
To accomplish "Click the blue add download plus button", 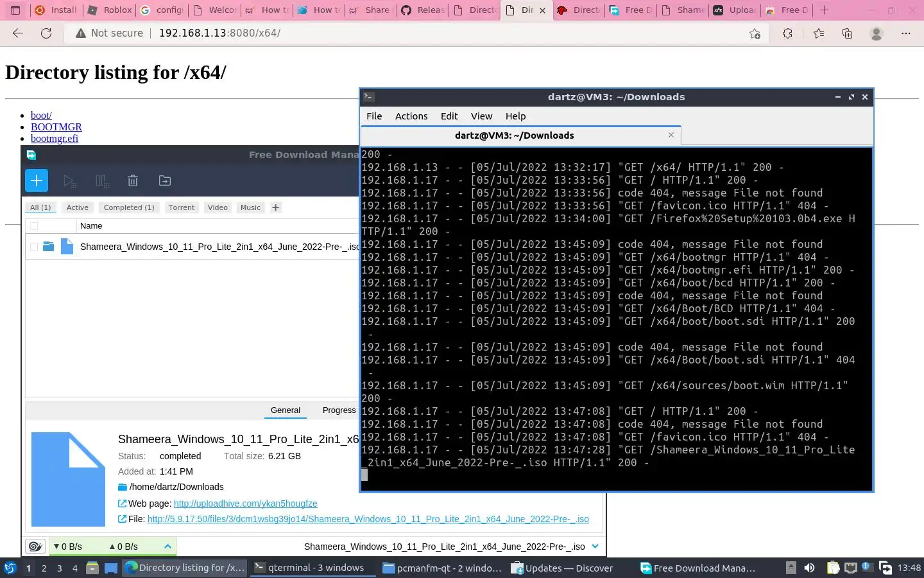I will [37, 180].
